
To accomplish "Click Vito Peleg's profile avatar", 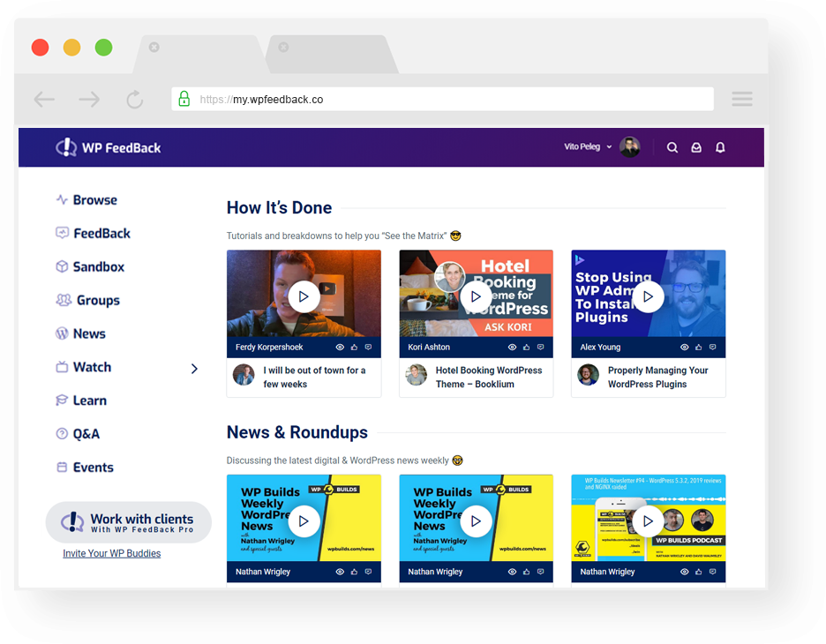I will point(629,147).
